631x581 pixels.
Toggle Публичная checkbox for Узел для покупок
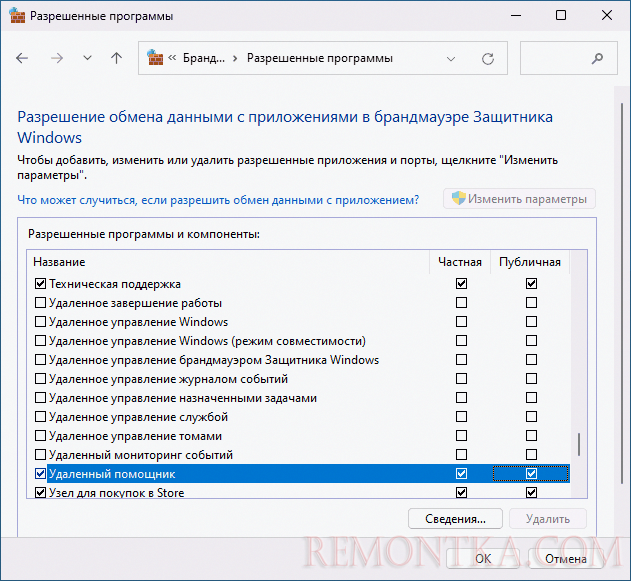click(531, 492)
